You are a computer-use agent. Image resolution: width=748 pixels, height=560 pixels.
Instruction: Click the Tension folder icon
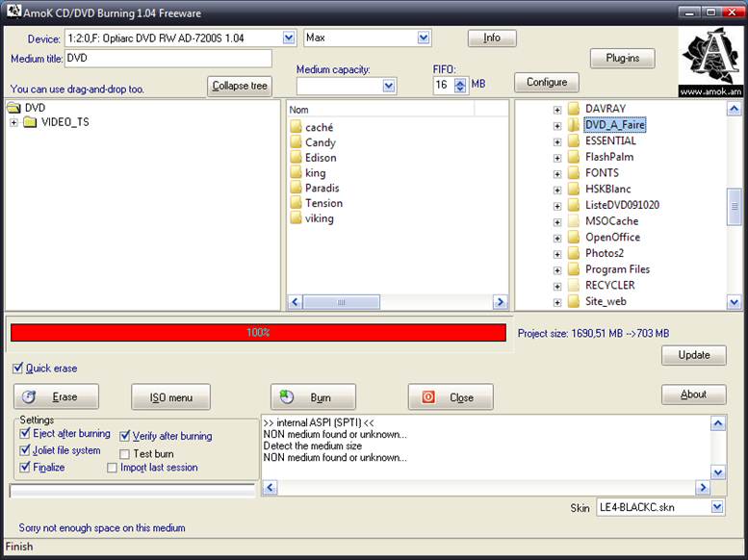296,203
